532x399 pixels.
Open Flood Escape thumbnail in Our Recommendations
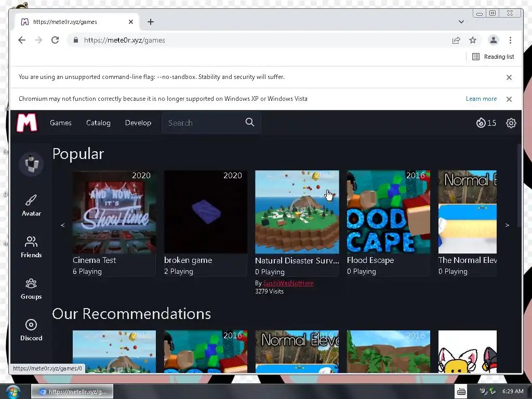click(206, 352)
